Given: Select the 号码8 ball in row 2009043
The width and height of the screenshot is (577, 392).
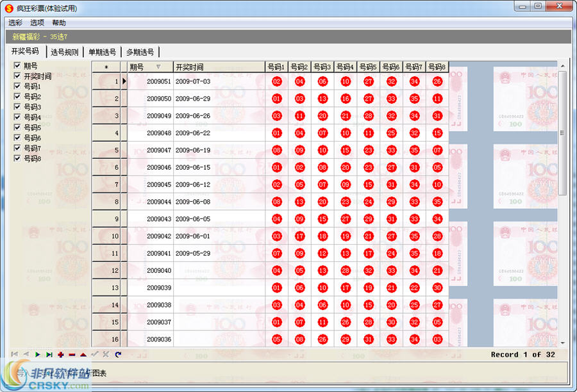Looking at the screenshot, I should point(437,219).
